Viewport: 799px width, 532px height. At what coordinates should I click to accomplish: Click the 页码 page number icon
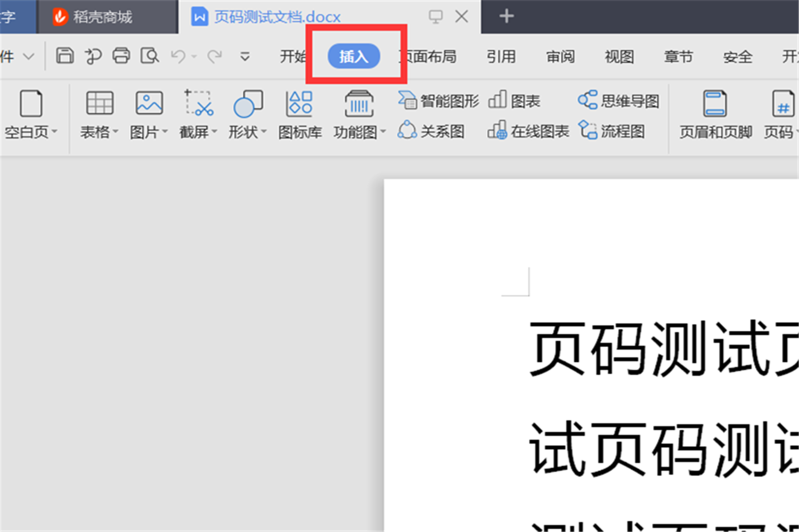click(x=783, y=103)
